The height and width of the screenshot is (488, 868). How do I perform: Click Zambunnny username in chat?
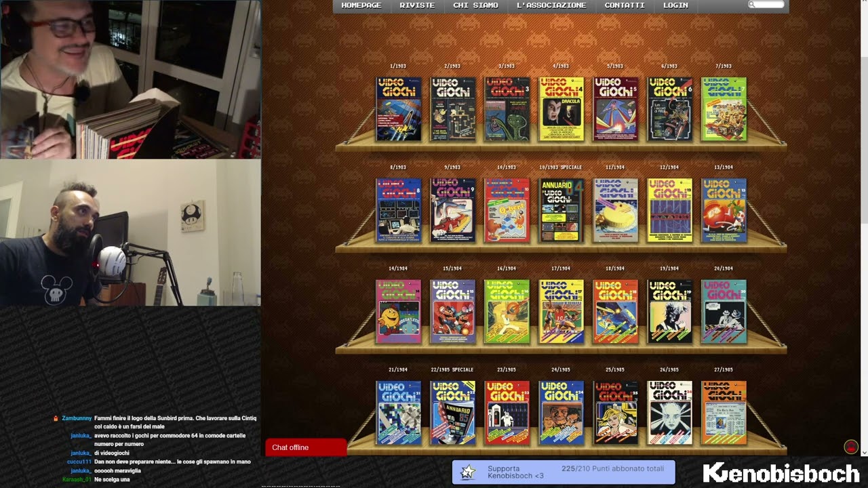point(77,419)
